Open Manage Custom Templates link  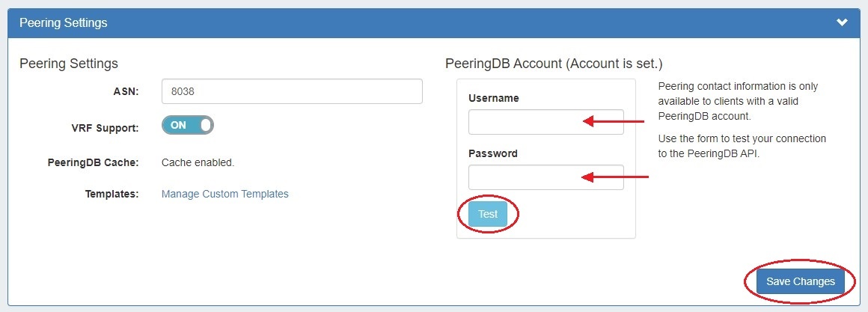coord(225,194)
